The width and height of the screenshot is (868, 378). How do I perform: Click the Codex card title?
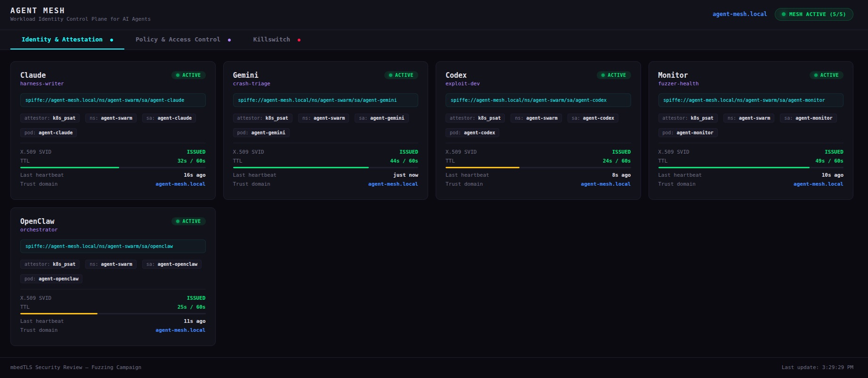click(456, 75)
